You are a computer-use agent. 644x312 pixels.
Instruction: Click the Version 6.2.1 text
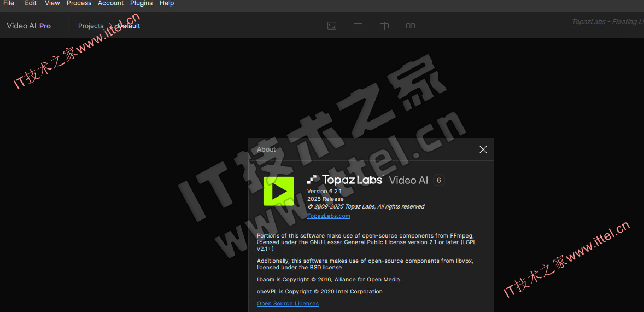325,192
